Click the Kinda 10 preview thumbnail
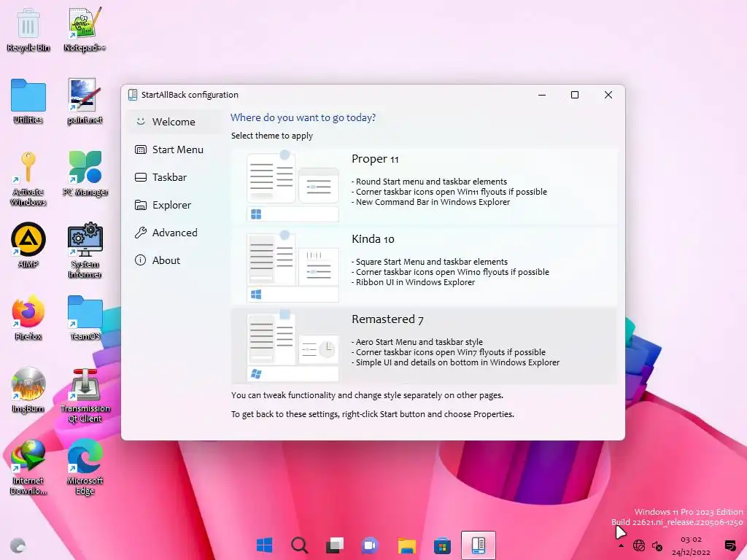The height and width of the screenshot is (560, 747). tap(293, 267)
